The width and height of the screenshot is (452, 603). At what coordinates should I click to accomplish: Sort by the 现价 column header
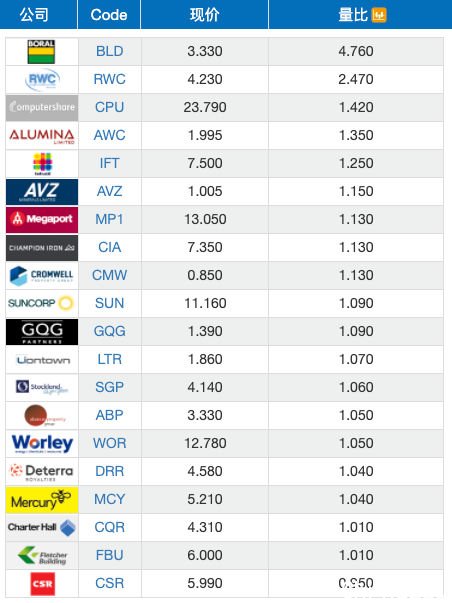click(205, 15)
